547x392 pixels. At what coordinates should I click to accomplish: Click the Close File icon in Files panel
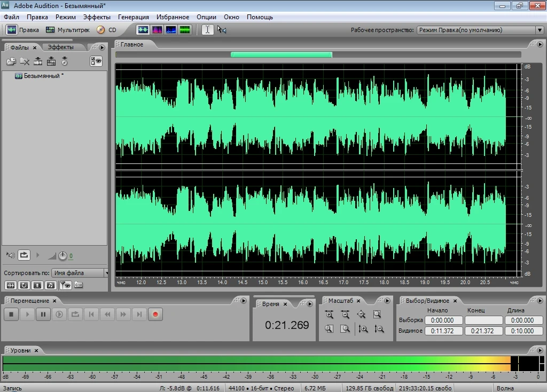tap(25, 62)
